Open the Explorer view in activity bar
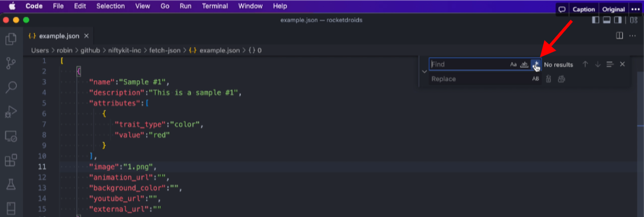This screenshot has width=644, height=217. (x=11, y=39)
